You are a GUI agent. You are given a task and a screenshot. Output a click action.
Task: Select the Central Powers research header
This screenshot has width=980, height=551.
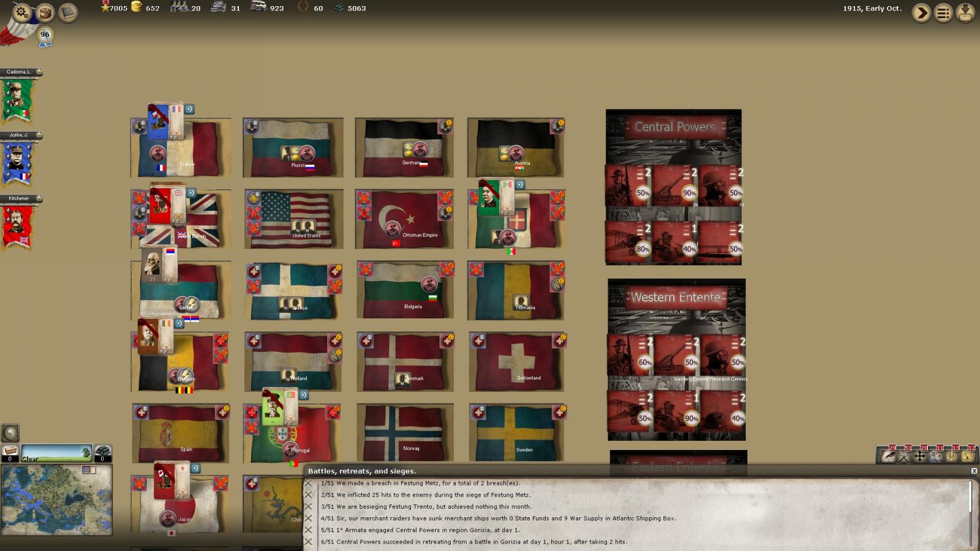674,127
